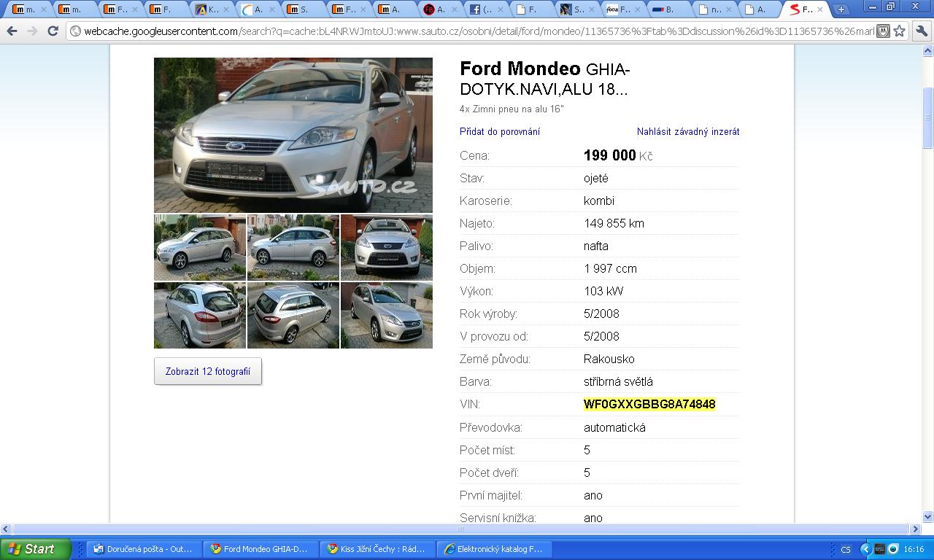Open the front-view thumbnail in top row
Image resolution: width=934 pixels, height=560 pixels.
tap(386, 247)
